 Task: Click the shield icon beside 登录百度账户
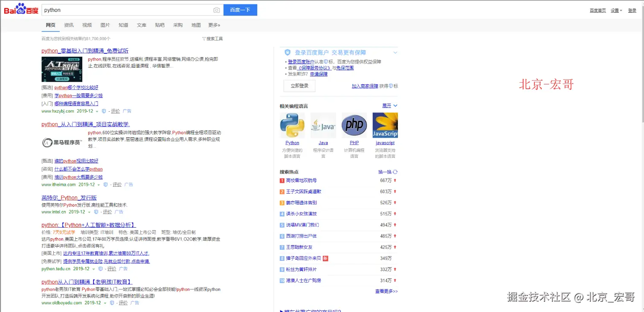coord(288,52)
